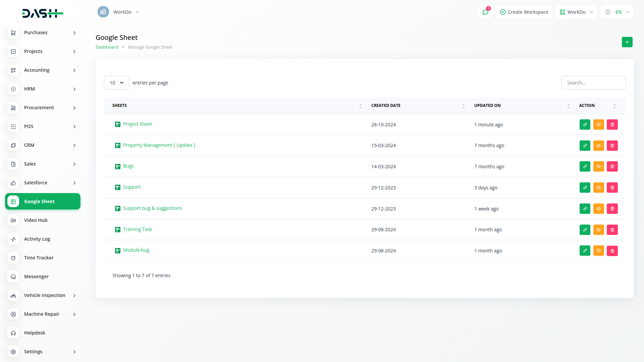Click the trash icon for Module bug
Image resolution: width=644 pixels, height=362 pixels.
pos(612,251)
